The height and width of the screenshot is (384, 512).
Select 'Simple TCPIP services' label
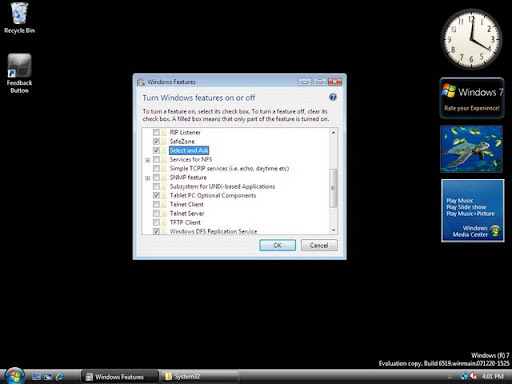[x=229, y=168]
